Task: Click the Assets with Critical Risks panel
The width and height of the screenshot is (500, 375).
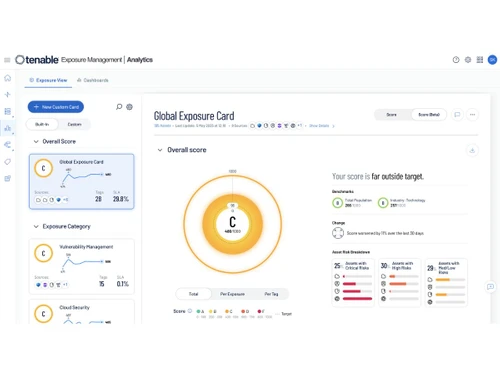Action: tap(353, 283)
